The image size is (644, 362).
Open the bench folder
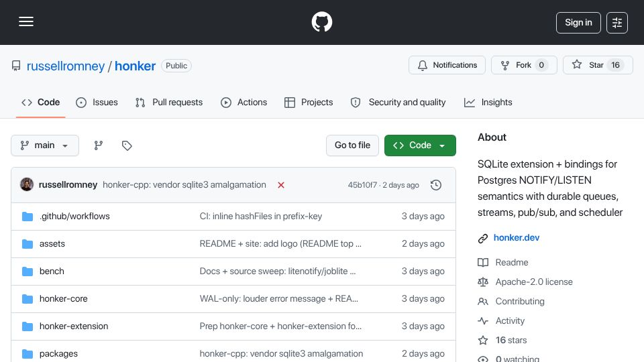pyautogui.click(x=52, y=271)
